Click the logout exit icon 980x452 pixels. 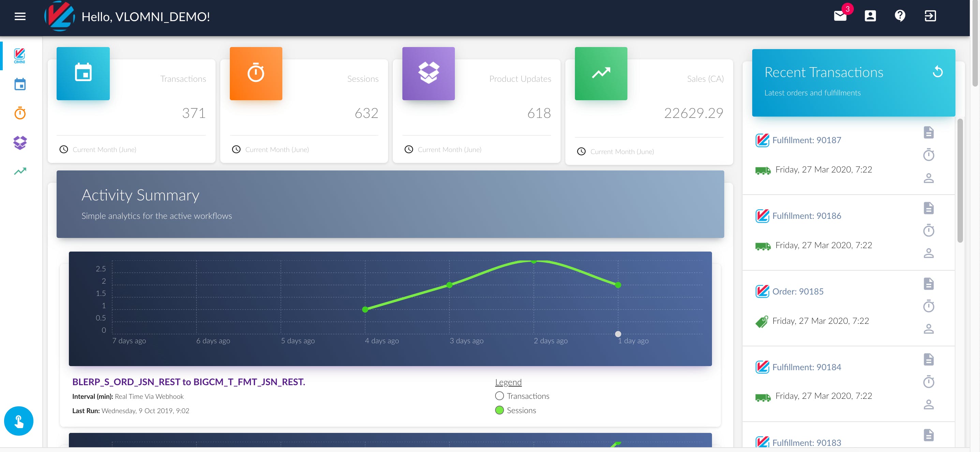930,16
